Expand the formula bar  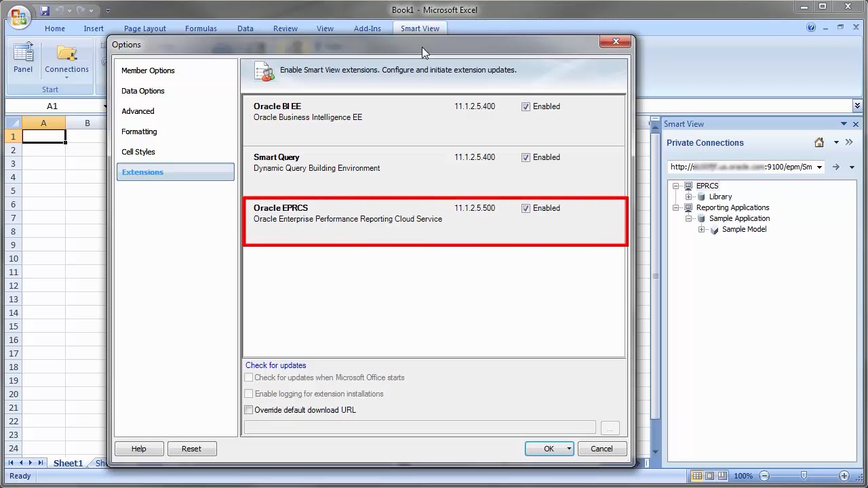tap(857, 106)
